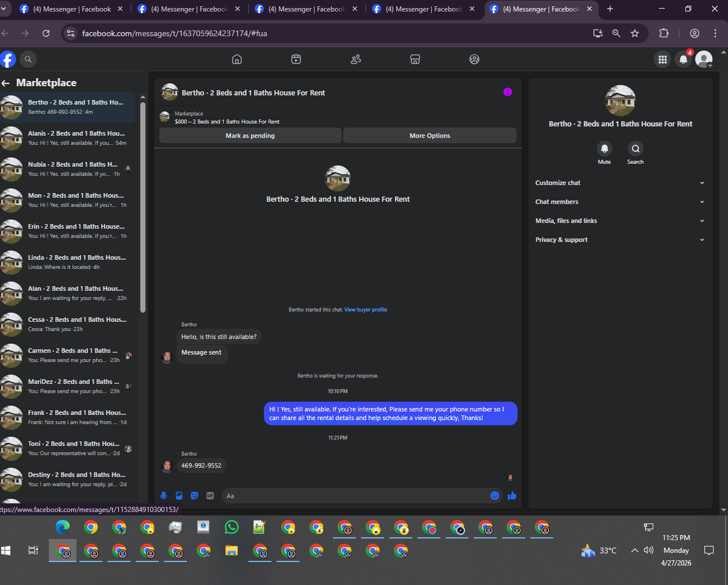Open the Friends icon in top navigation
Image resolution: width=728 pixels, height=585 pixels.
click(356, 59)
